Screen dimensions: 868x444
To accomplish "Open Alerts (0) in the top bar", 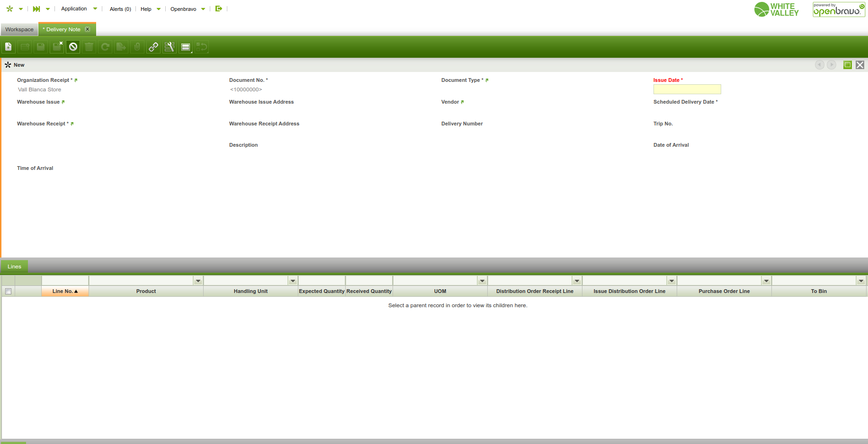I will pyautogui.click(x=120, y=9).
